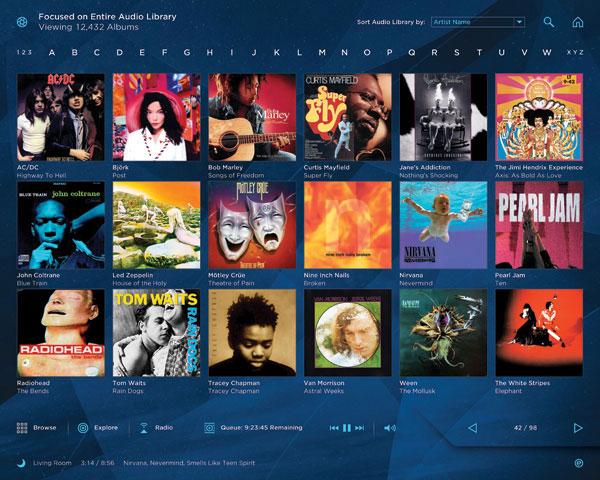Click 'Theatre of Pain' album title text
This screenshot has width=600, height=480.
231,284
